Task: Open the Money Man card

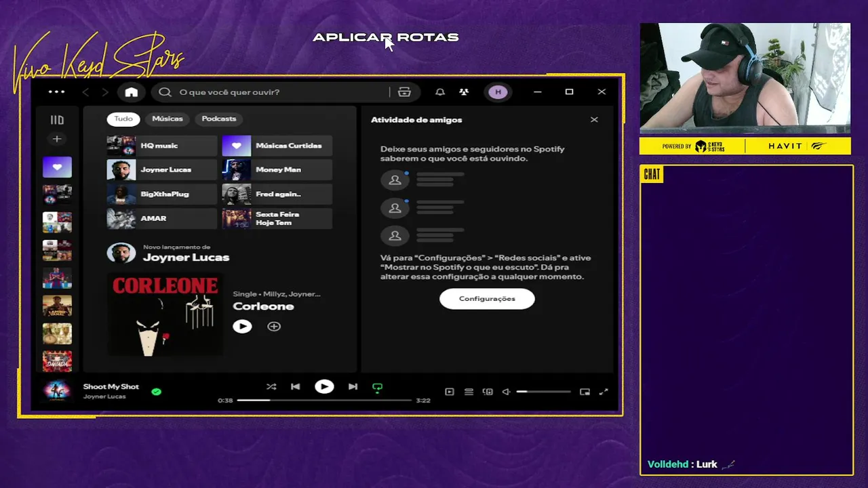Action: pos(277,170)
